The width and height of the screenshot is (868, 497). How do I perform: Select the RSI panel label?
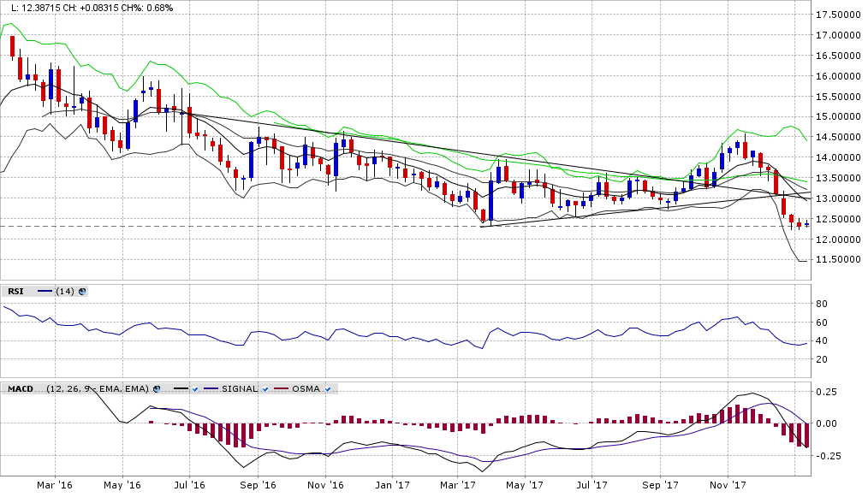point(15,291)
